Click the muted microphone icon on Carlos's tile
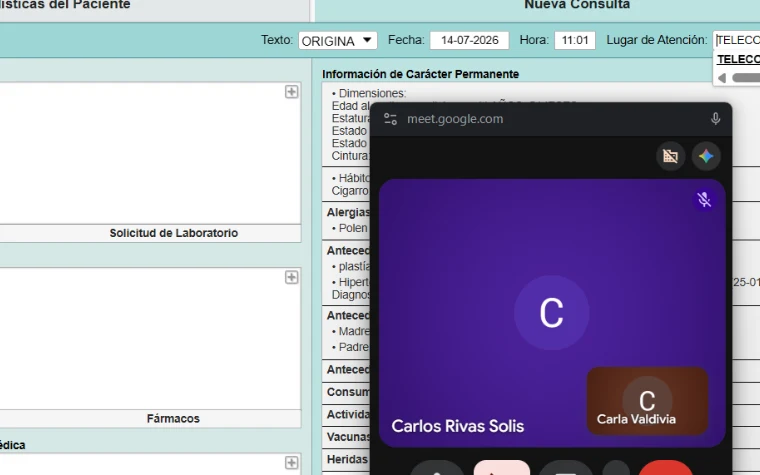Screen dimensions: 760x475 704,199
